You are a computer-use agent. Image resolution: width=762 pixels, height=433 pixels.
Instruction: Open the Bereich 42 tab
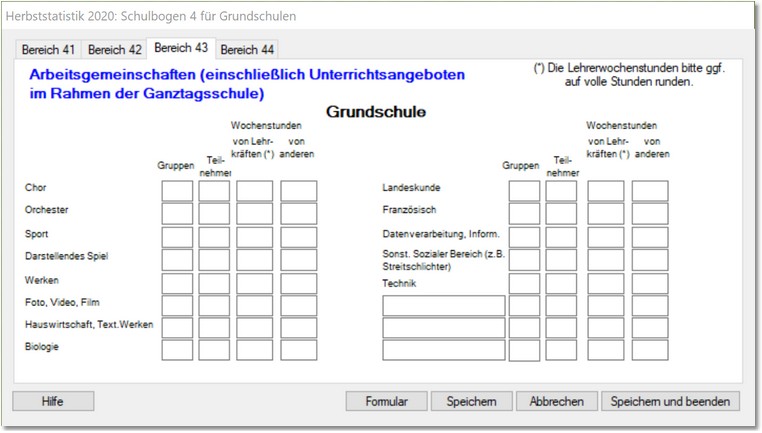pos(114,49)
